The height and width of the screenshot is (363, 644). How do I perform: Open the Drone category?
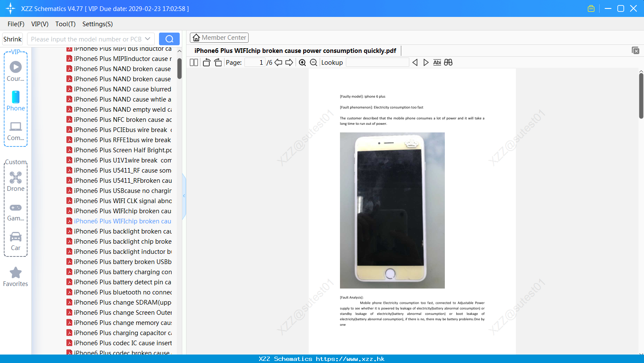point(16,181)
